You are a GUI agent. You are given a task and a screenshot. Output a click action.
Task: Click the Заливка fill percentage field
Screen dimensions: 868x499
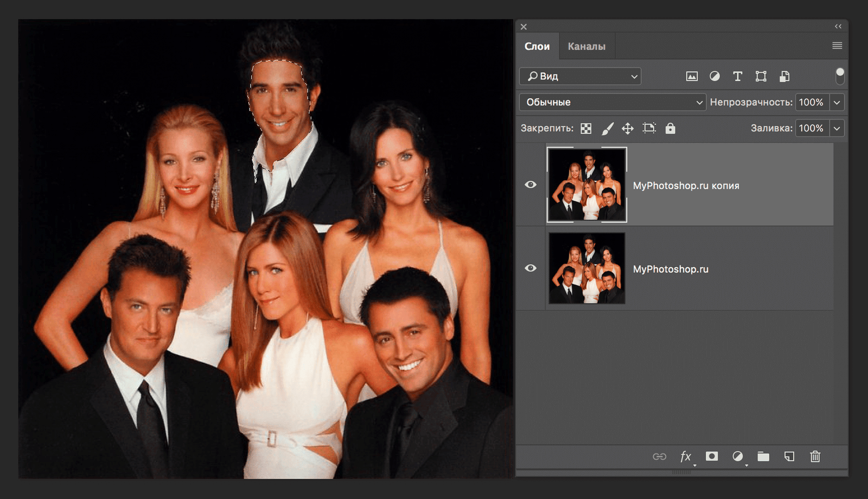[x=811, y=128]
